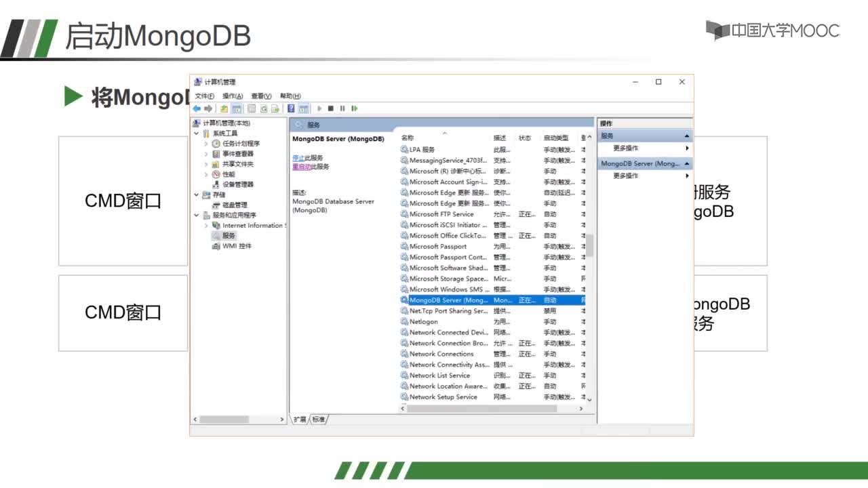Click gear icon of Netlogon service row
Screen dimensions: 868x488
405,322
